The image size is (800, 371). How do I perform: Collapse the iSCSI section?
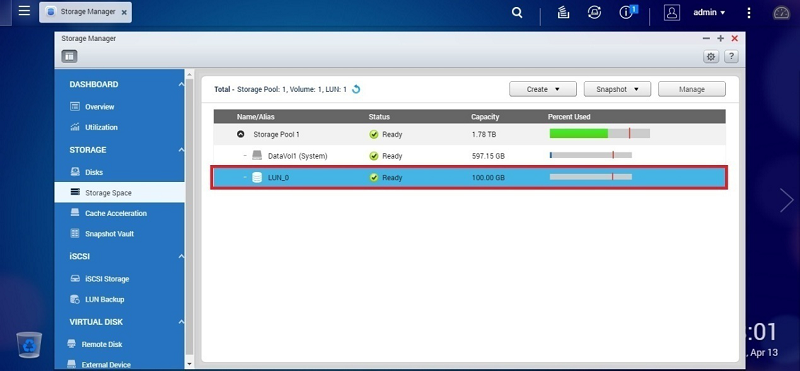[x=181, y=257]
